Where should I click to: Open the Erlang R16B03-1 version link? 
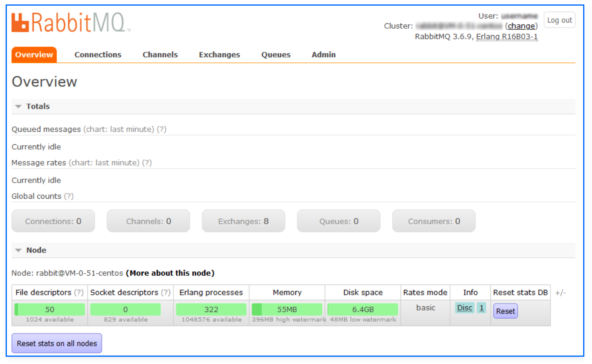(x=507, y=37)
